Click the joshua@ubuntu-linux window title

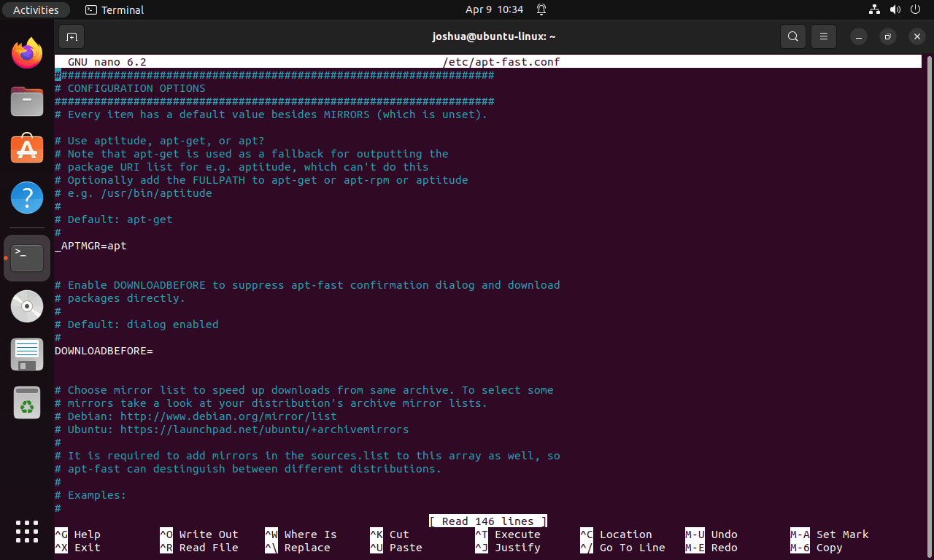494,36
